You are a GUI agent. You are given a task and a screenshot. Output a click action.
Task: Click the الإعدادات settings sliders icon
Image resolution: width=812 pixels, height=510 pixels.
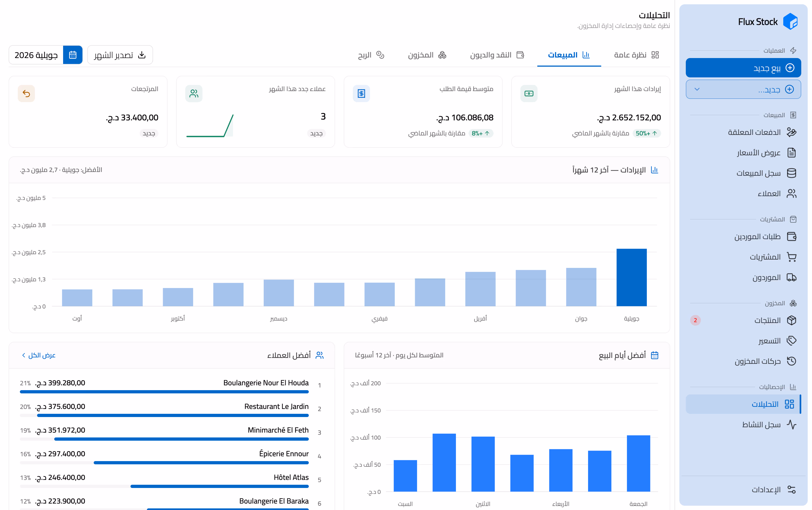[x=791, y=489]
